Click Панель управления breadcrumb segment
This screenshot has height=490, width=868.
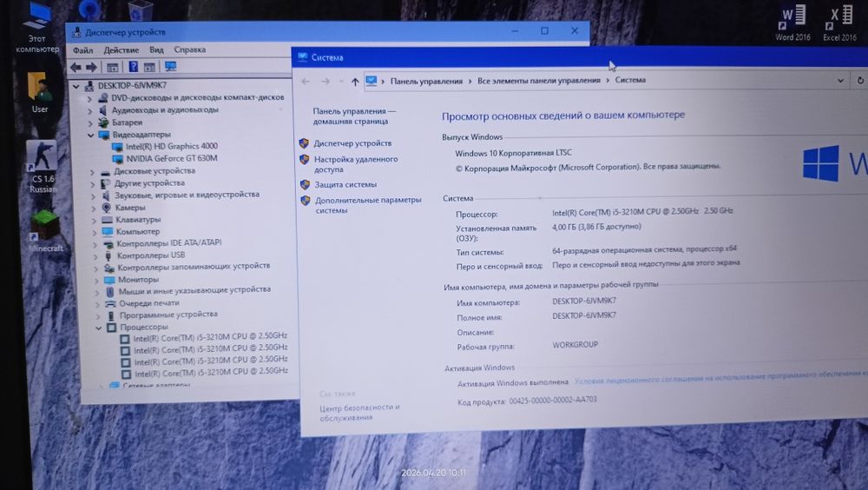tap(426, 81)
